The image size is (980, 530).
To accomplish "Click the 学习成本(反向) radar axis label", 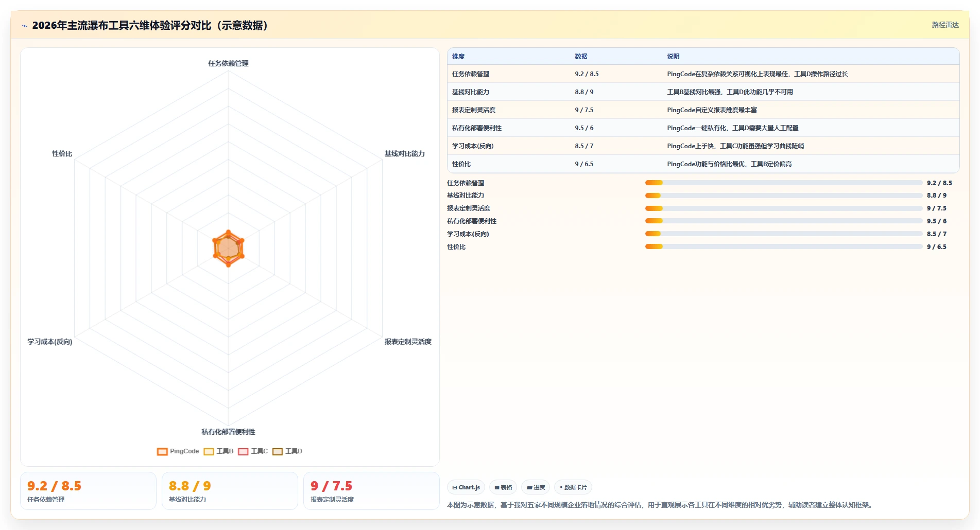I will pos(50,342).
